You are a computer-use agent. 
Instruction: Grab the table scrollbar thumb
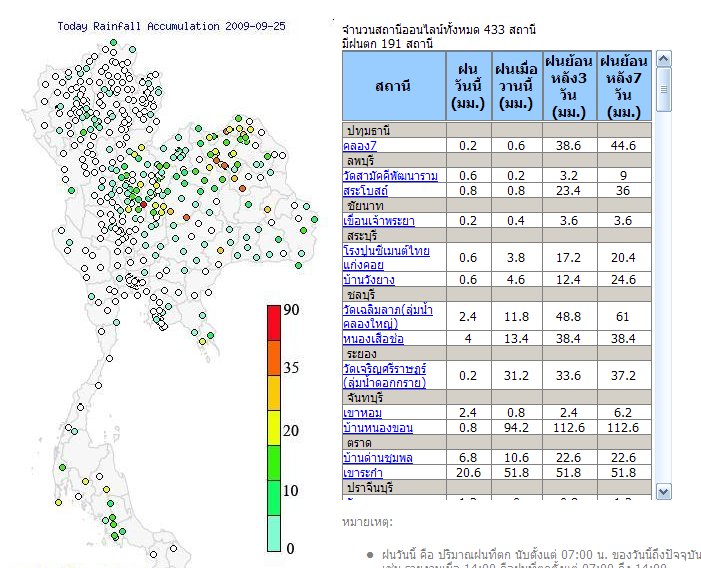[664, 89]
